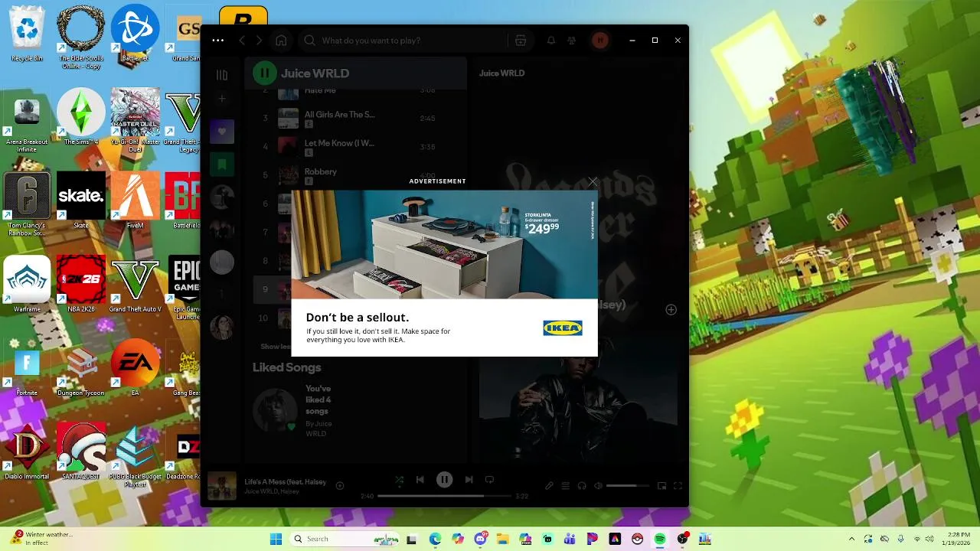Select the Grand Theft Auto V shortcut
The width and height of the screenshot is (980, 551).
(x=135, y=285)
